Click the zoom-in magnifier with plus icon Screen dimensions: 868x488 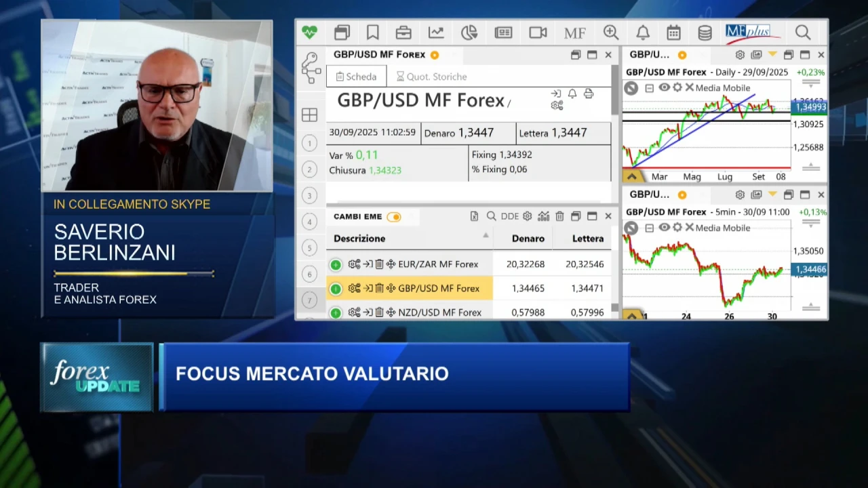[610, 33]
